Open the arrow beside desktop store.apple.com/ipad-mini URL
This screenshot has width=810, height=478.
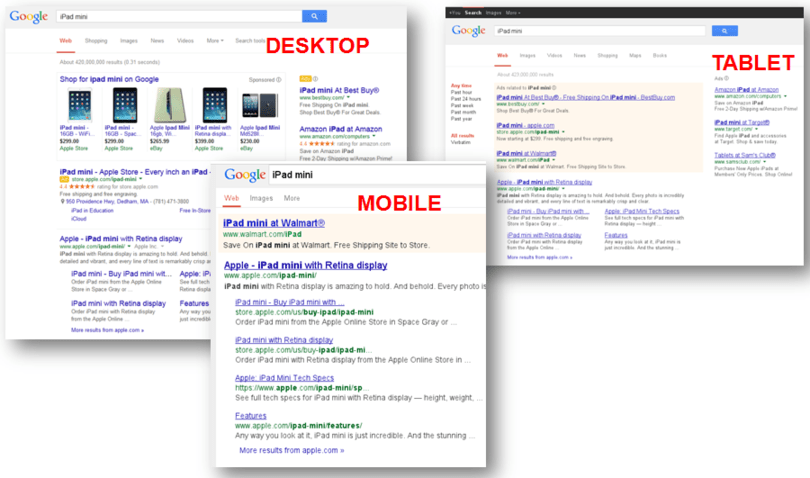(x=141, y=179)
